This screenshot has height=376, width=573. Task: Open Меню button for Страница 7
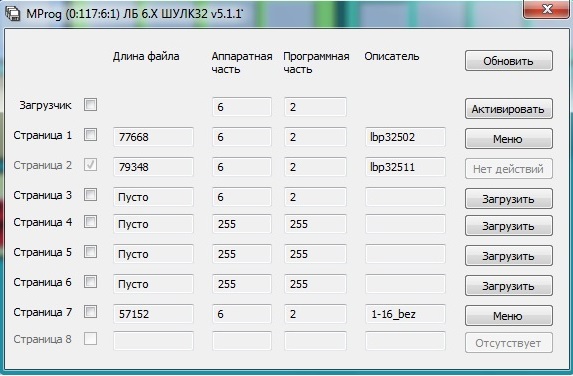pos(509,315)
